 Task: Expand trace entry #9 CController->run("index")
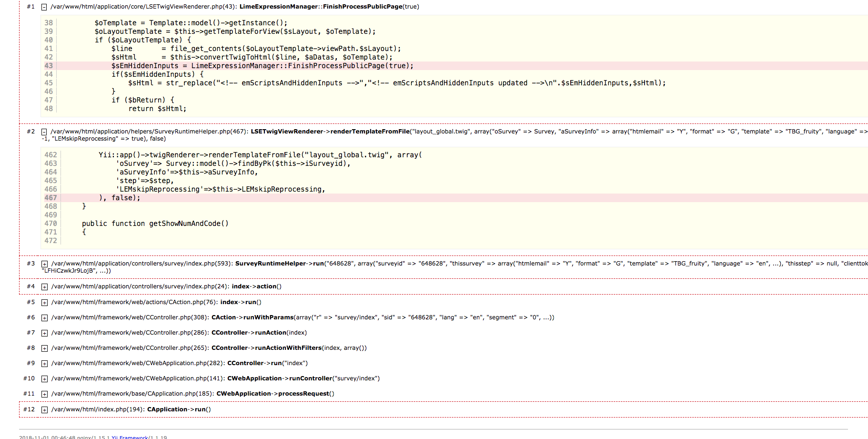(x=44, y=364)
